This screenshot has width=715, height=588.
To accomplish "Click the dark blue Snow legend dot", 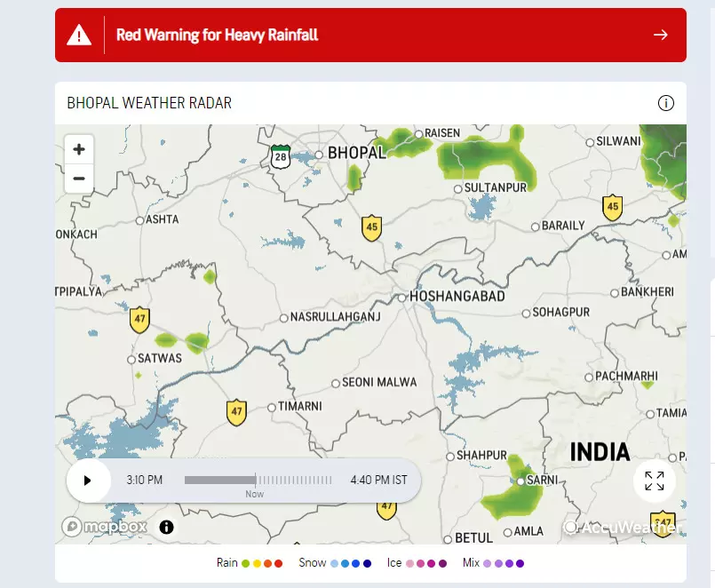I will pos(367,563).
